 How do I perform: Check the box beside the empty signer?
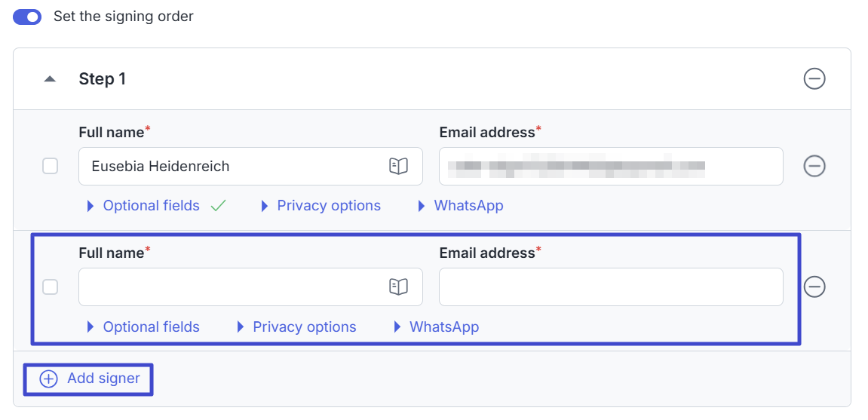pyautogui.click(x=50, y=287)
